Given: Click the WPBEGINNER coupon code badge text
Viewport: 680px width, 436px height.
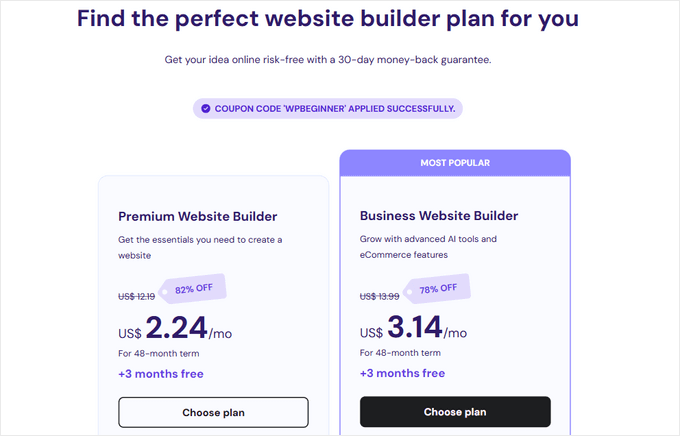Looking at the screenshot, I should [335, 108].
